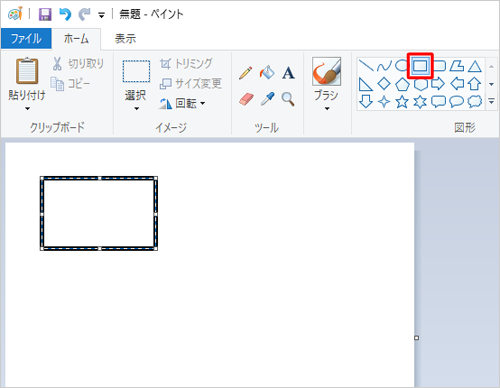Click コピー (copy) button

(70, 84)
